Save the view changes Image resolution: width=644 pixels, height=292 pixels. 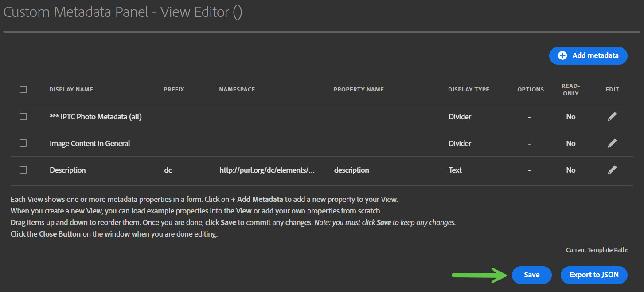coord(531,275)
